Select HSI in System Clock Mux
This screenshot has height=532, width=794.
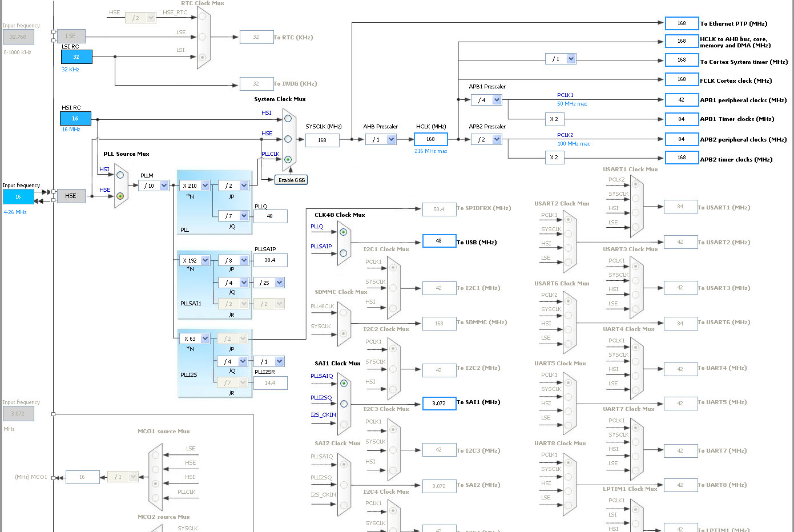pos(288,119)
